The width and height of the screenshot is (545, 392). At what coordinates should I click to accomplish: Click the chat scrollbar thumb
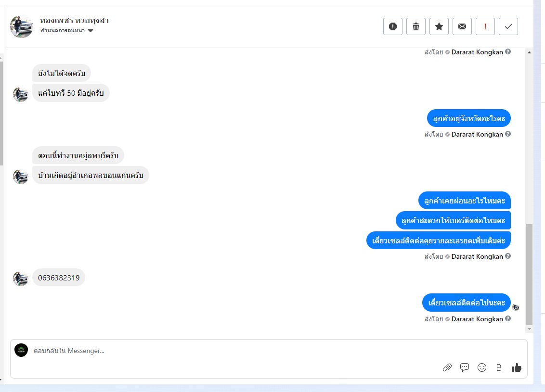click(x=530, y=274)
